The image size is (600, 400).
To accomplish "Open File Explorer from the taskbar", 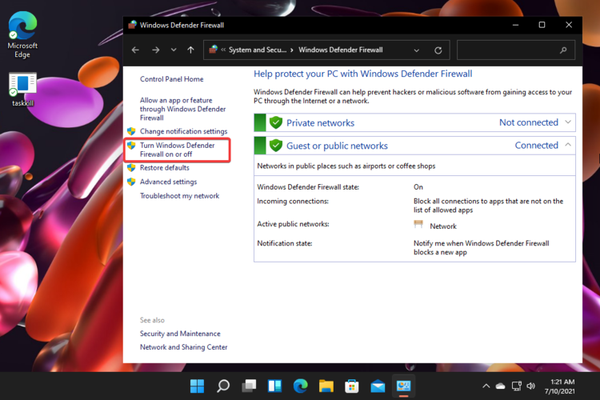I will pyautogui.click(x=325, y=385).
